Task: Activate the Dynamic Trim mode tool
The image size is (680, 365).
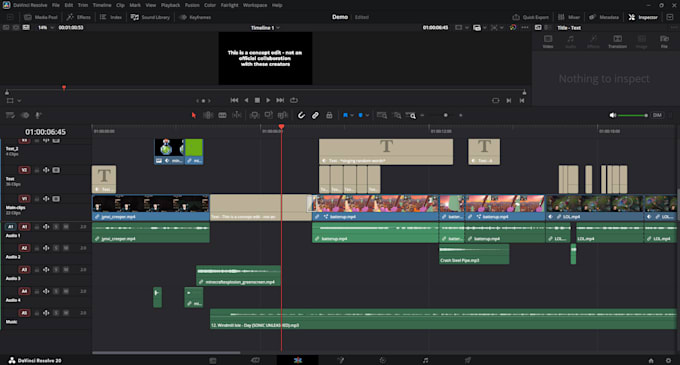Action: click(222, 115)
